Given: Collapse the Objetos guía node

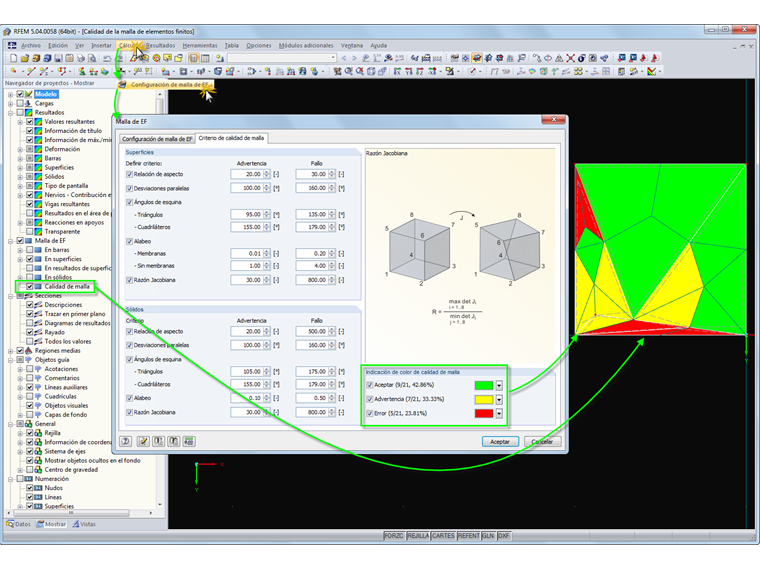Looking at the screenshot, I should [x=10, y=360].
